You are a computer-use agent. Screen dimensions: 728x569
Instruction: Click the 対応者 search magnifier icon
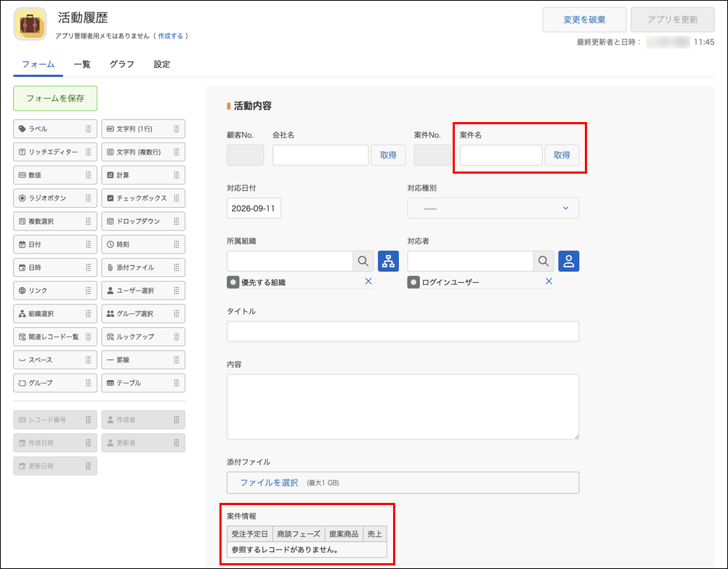pos(543,261)
